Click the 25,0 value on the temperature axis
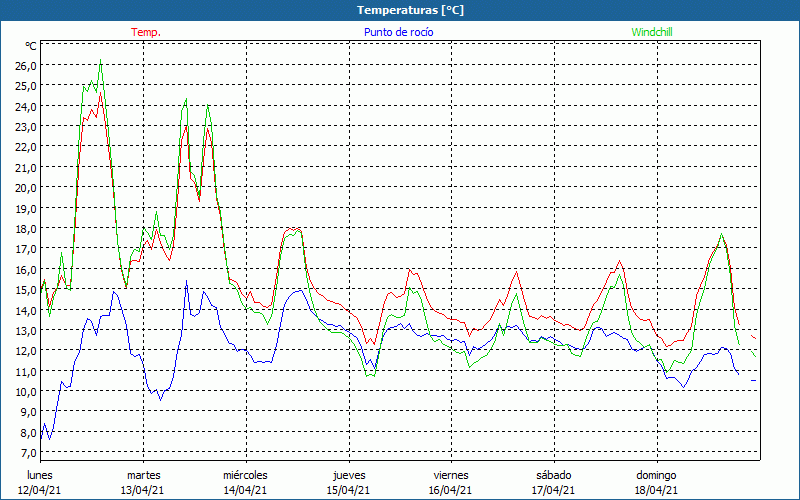 tap(26, 86)
